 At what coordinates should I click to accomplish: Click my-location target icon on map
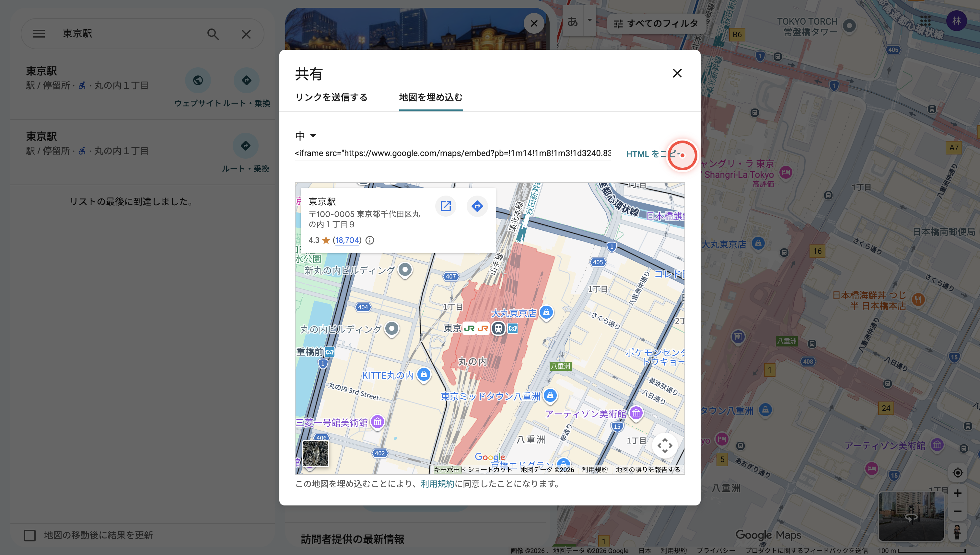pyautogui.click(x=958, y=473)
